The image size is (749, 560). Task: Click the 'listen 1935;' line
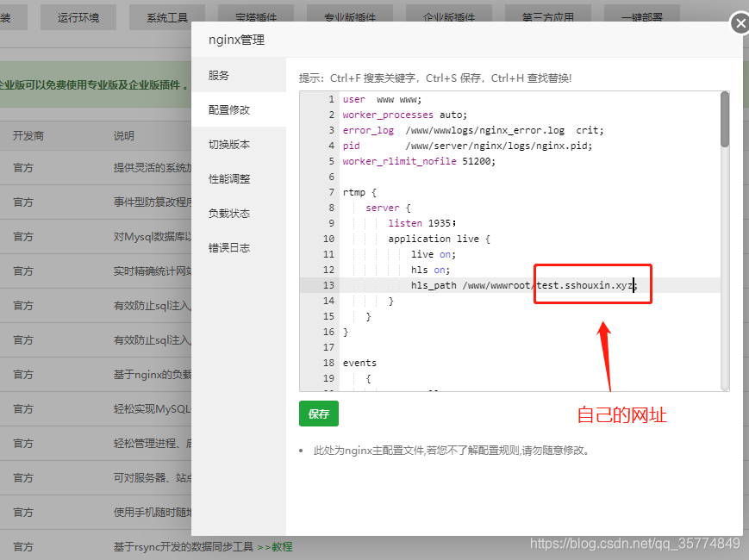click(422, 223)
